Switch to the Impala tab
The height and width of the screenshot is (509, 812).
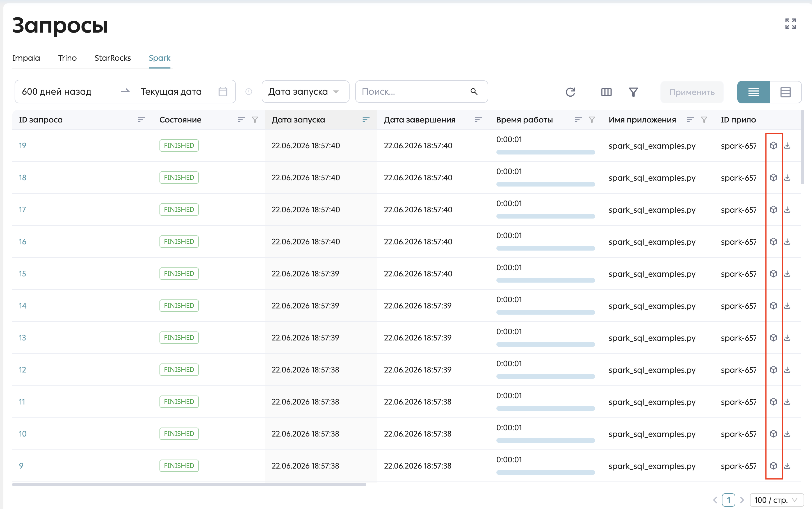click(26, 58)
